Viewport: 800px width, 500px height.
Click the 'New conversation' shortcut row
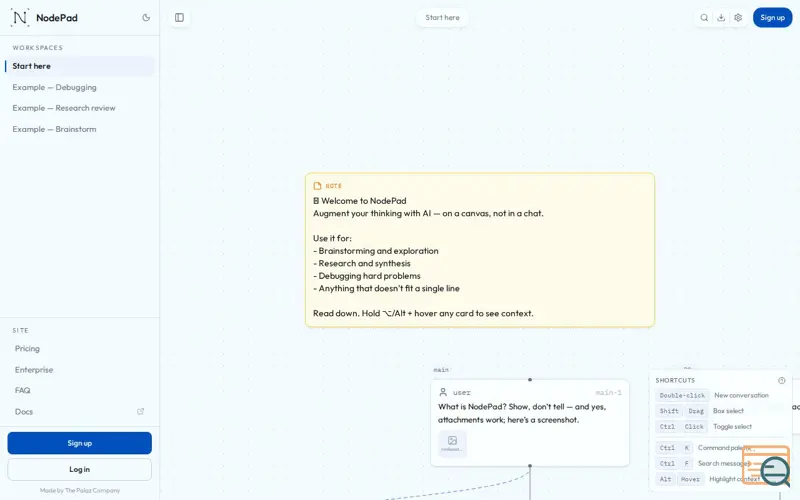pyautogui.click(x=712, y=395)
